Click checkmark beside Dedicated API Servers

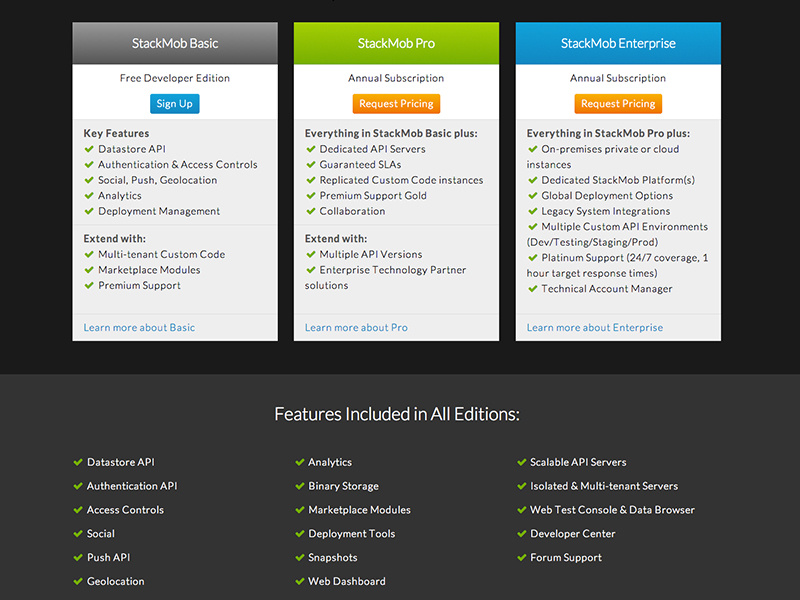click(x=311, y=149)
